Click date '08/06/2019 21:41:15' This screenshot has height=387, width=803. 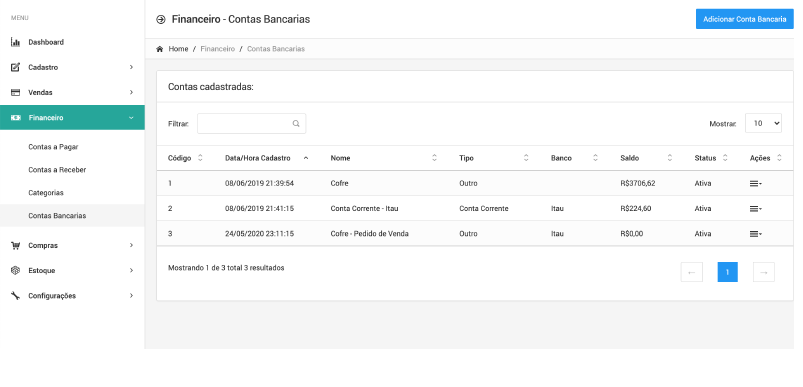pos(260,209)
